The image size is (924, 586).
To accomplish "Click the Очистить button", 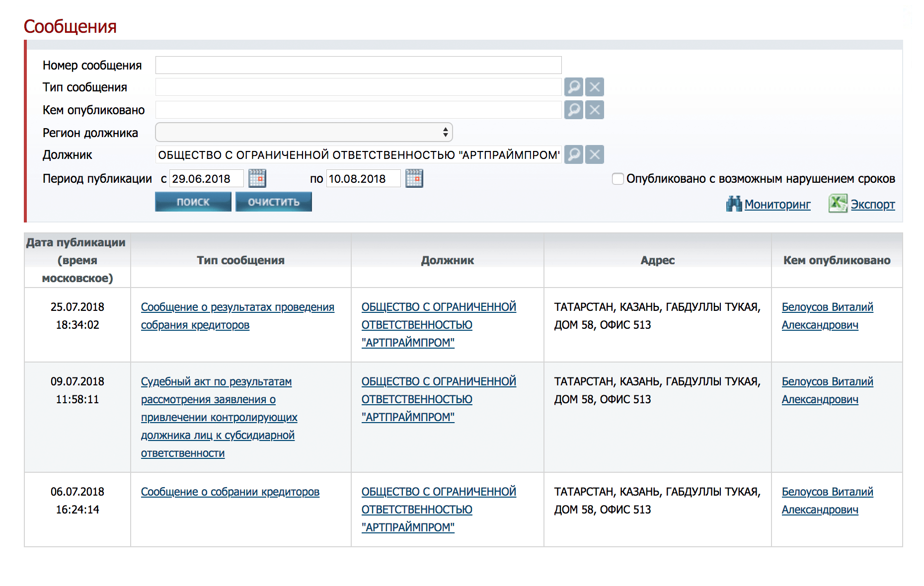I will click(x=274, y=202).
